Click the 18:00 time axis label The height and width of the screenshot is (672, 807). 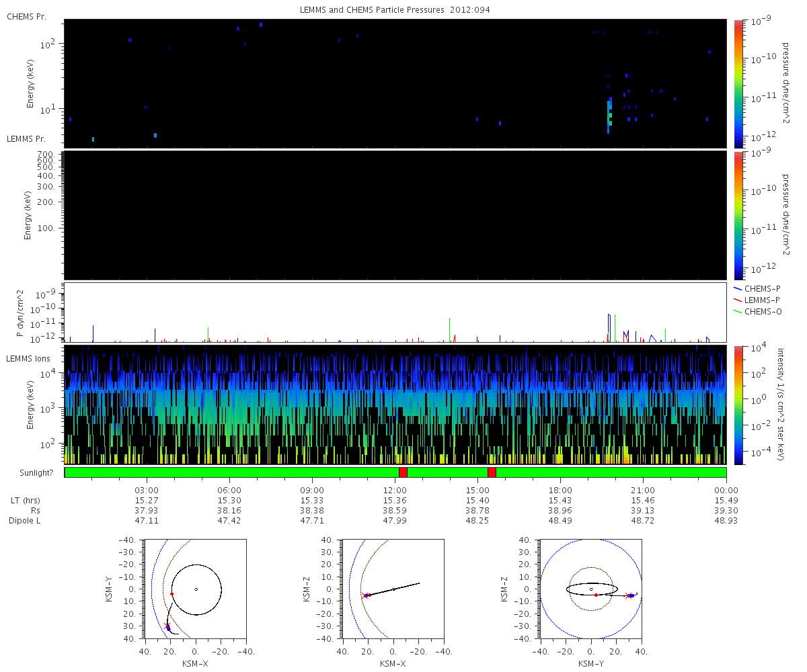[560, 491]
